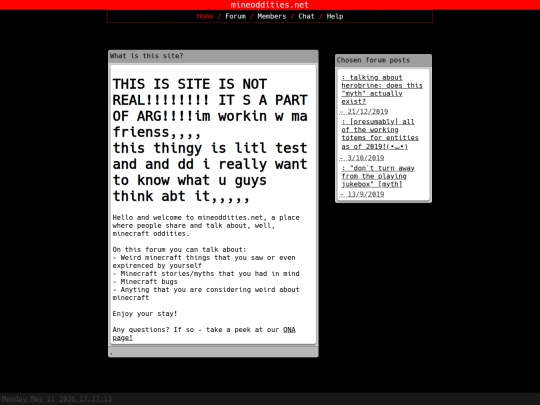
Task: Click the 'THIS IS SITE IS NOT REAL' heading
Action: tap(210, 140)
